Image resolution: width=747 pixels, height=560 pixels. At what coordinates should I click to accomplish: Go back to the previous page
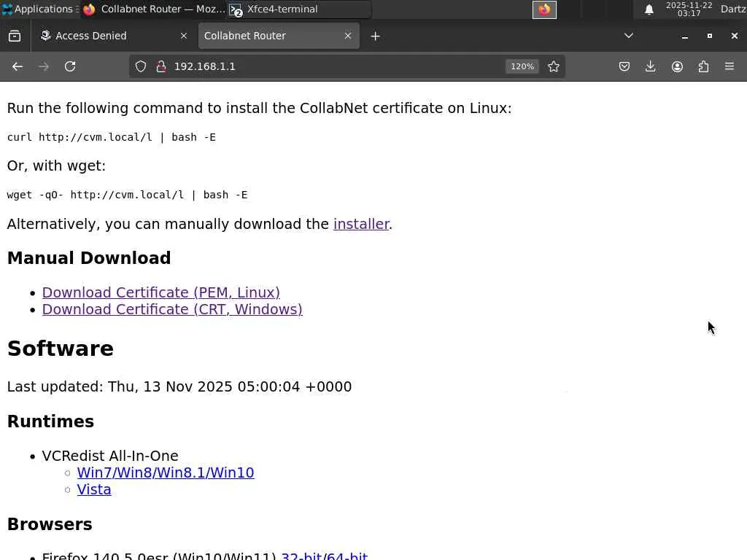(18, 66)
